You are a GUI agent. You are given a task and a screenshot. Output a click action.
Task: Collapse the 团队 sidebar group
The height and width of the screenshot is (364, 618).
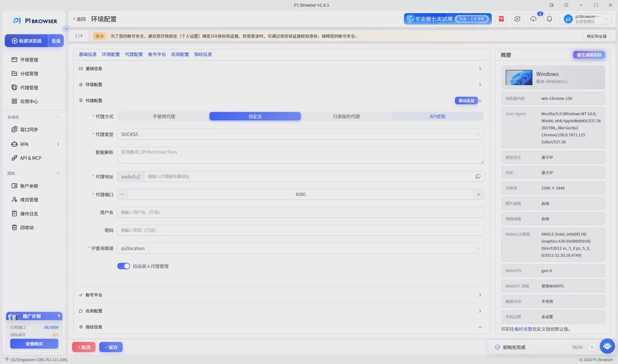(x=58, y=173)
